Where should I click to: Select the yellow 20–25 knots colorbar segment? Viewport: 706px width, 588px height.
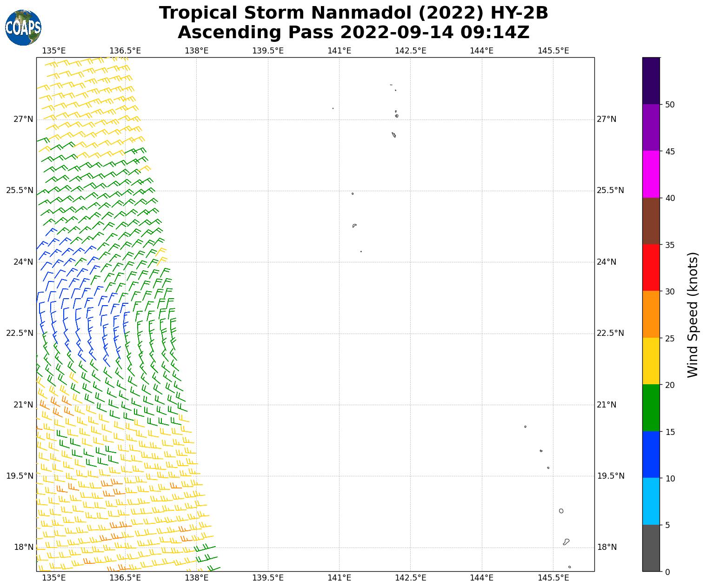coord(651,361)
